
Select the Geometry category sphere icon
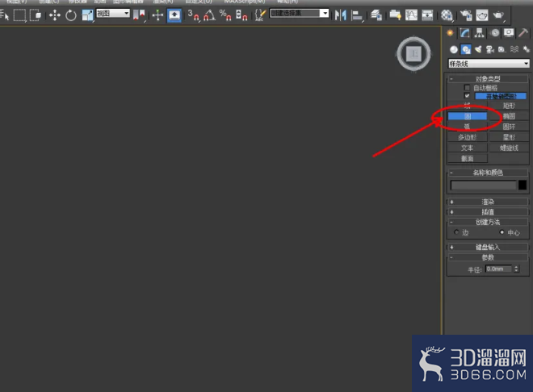click(454, 49)
